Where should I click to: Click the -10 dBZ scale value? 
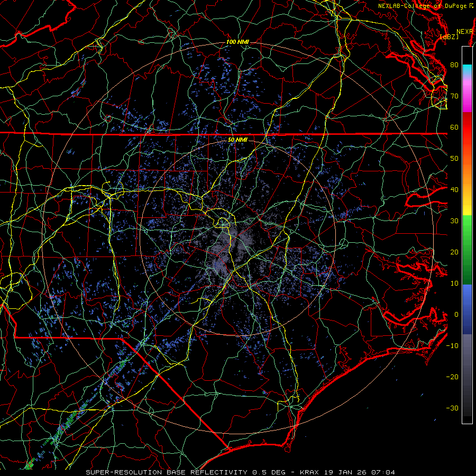coord(452,345)
